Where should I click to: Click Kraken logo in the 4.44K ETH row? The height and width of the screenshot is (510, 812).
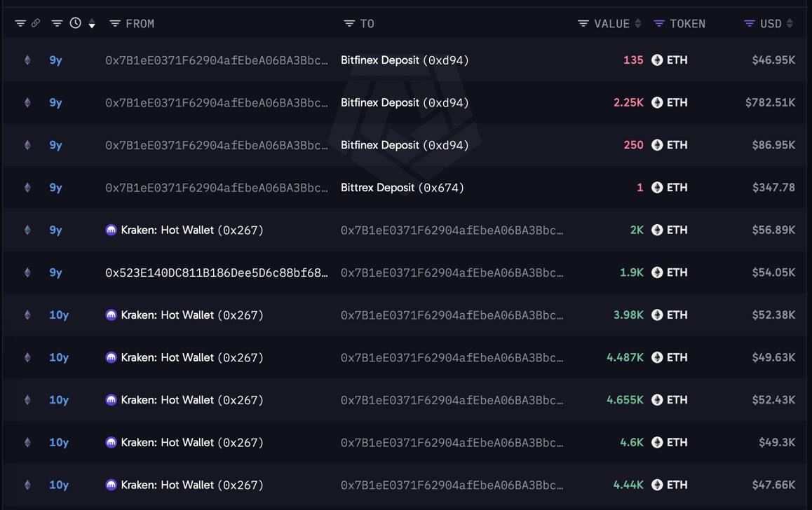[x=111, y=485]
